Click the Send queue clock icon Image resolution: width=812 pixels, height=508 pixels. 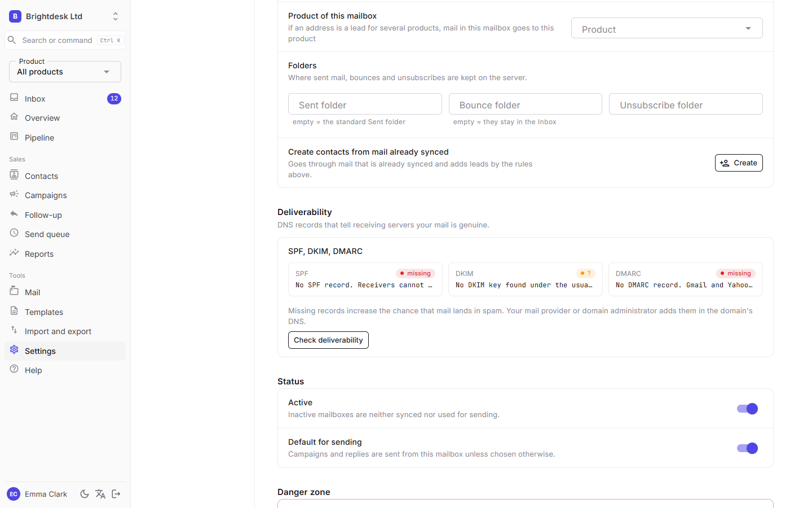(14, 233)
